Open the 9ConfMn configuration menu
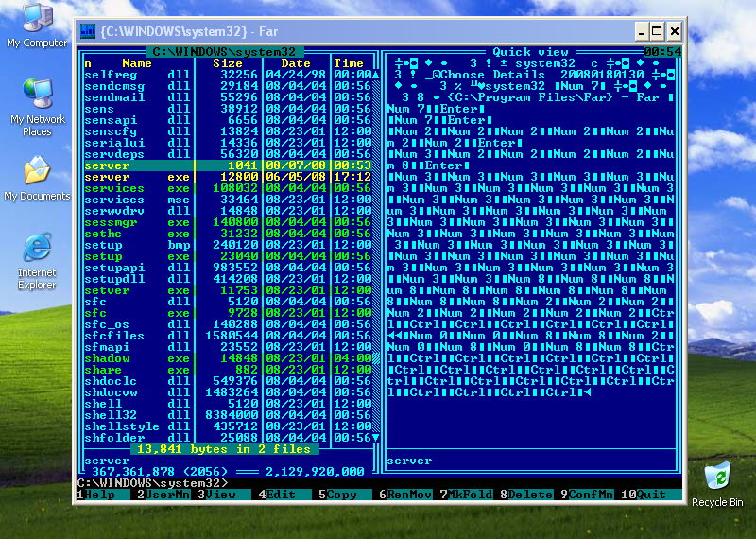This screenshot has width=756, height=539. [x=586, y=495]
